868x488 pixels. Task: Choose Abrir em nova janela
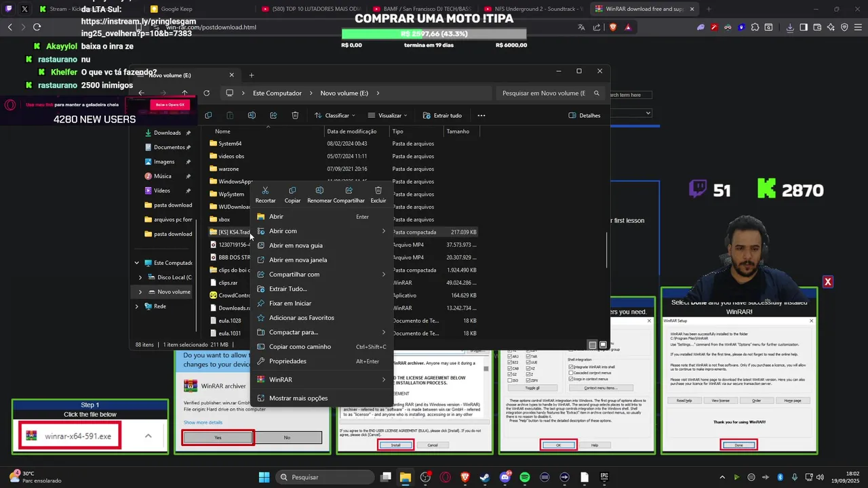321,260
